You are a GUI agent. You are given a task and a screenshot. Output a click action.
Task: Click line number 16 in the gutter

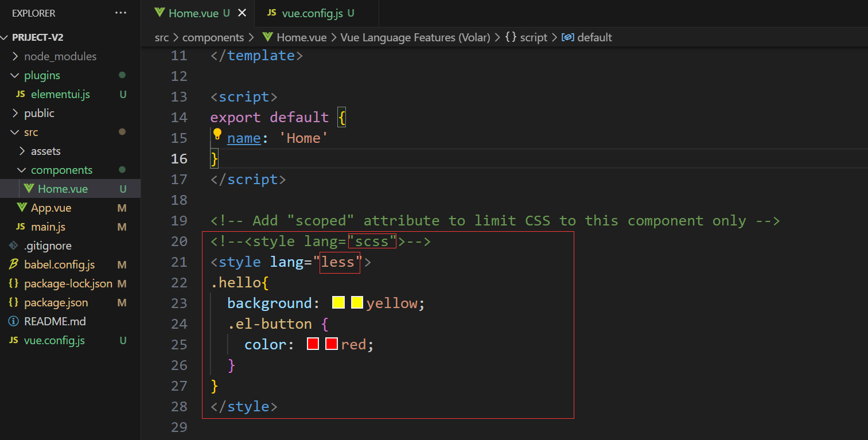tap(179, 159)
